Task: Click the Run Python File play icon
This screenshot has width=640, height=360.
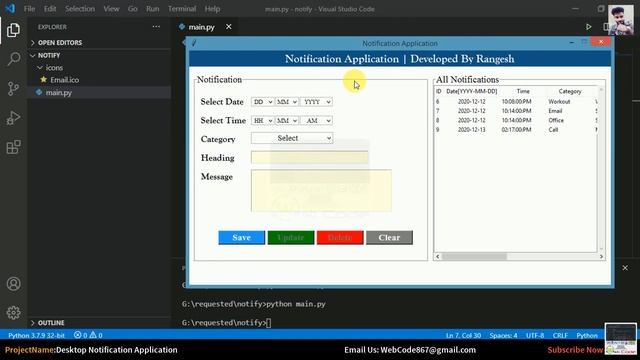Action: tap(588, 27)
